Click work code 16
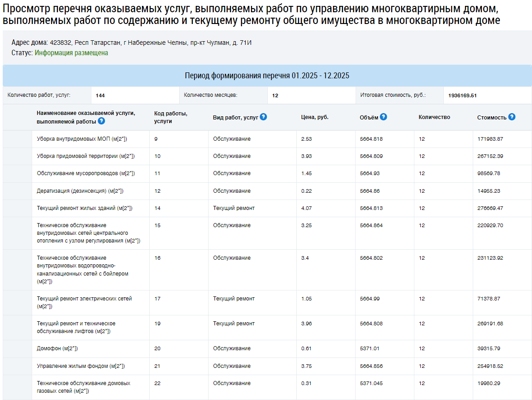532x400 pixels. click(157, 258)
